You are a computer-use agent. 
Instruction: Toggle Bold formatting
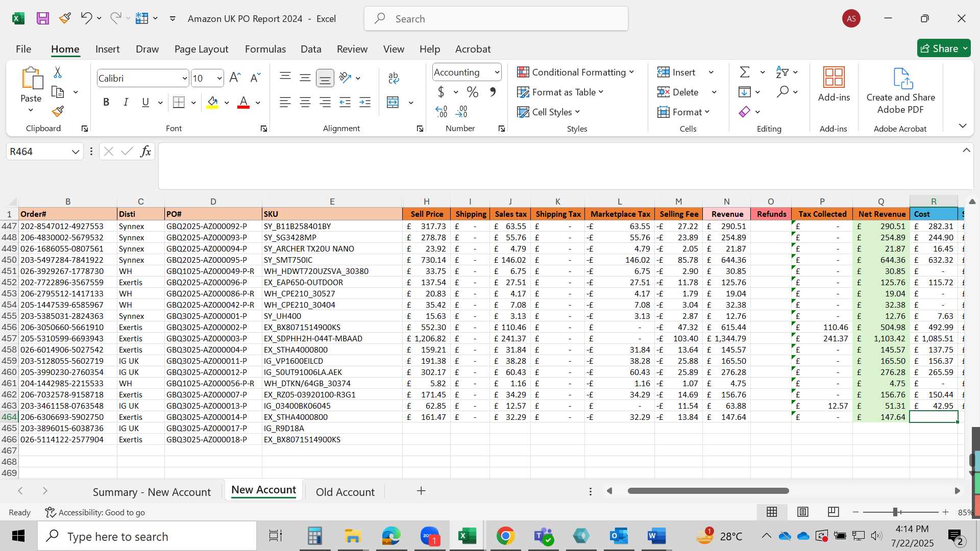click(106, 103)
